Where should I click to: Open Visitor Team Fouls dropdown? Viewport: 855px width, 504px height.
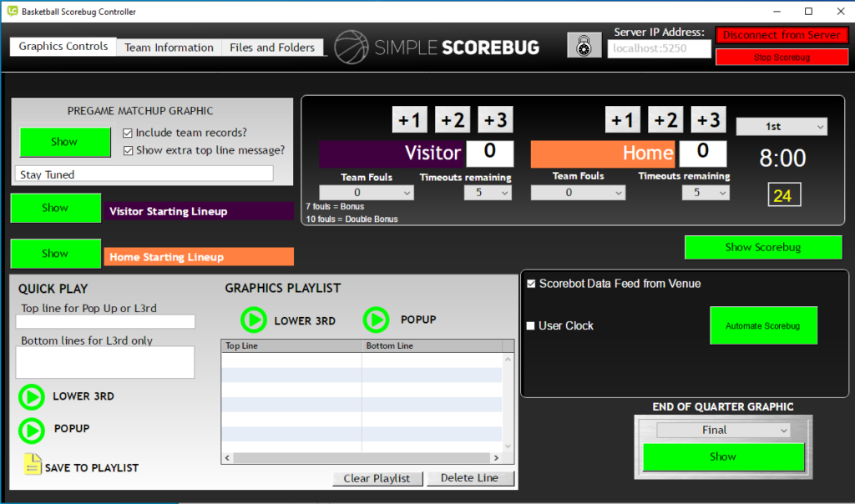click(x=367, y=192)
